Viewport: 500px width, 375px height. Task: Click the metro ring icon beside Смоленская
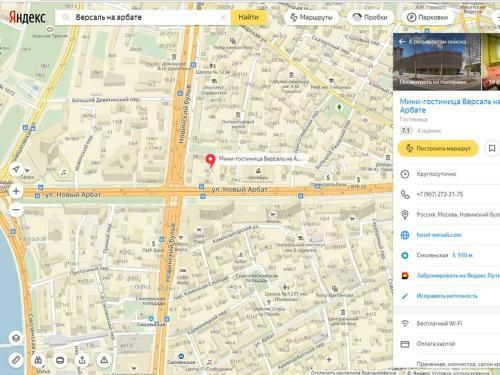pyautogui.click(x=405, y=255)
